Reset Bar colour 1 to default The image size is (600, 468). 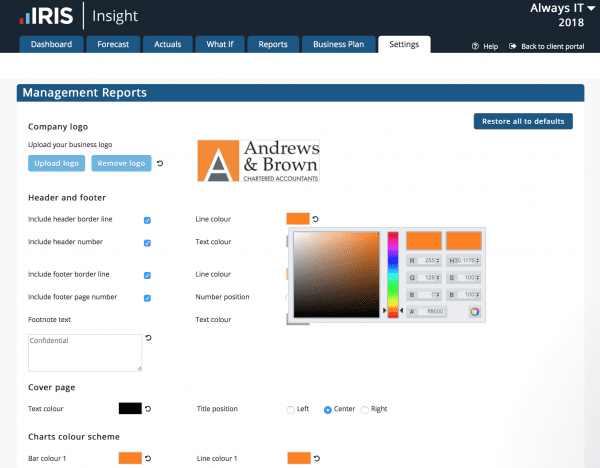coord(148,458)
